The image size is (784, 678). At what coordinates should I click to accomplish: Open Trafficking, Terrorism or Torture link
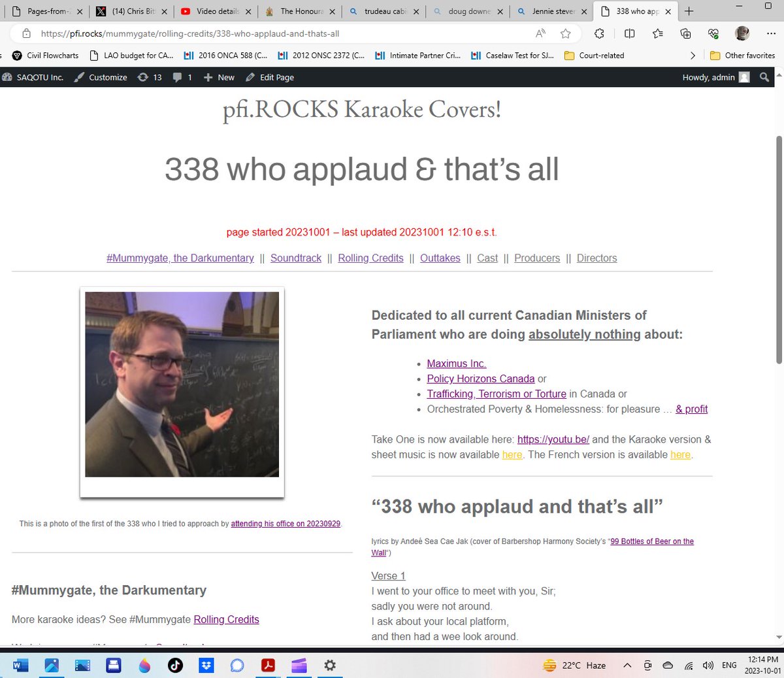point(497,394)
